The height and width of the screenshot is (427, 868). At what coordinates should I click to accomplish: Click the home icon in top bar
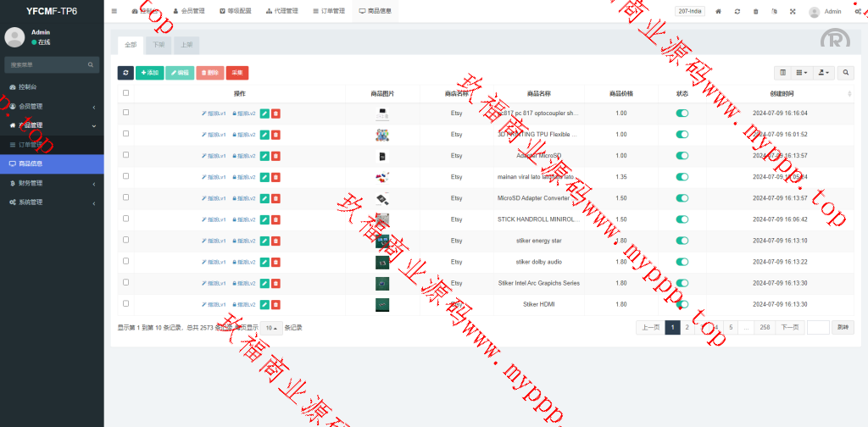coord(719,11)
